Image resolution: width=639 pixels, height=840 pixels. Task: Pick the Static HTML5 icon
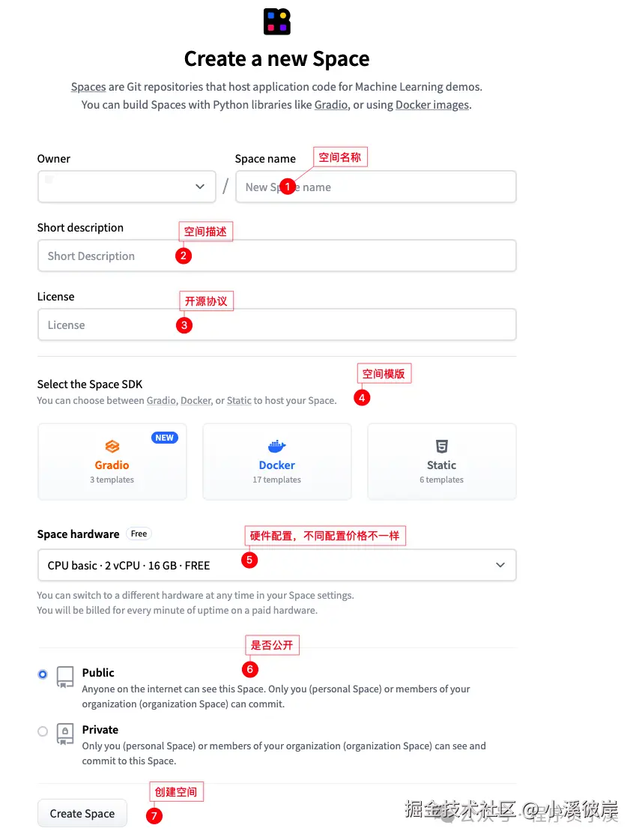pyautogui.click(x=441, y=447)
